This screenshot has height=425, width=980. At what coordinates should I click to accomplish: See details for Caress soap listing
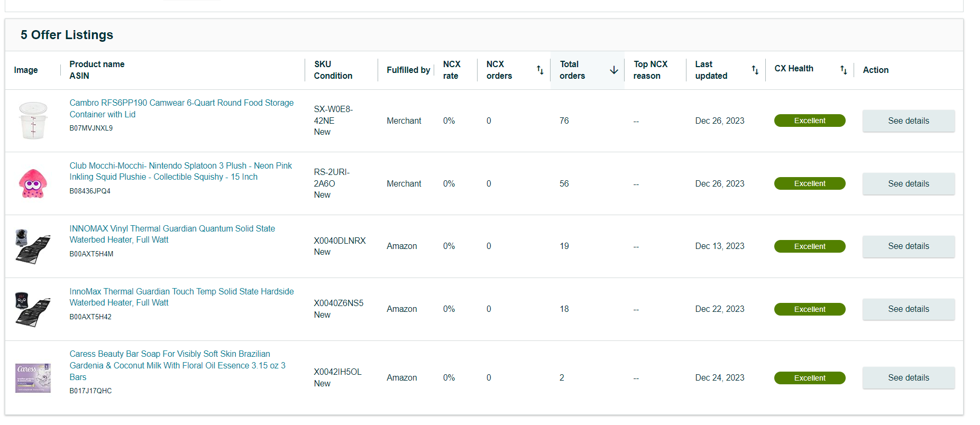909,378
